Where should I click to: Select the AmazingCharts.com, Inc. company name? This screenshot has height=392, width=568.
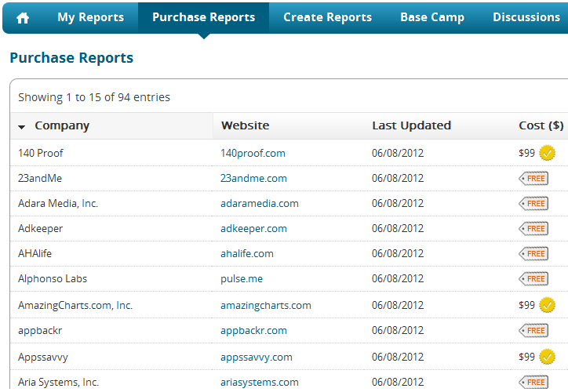[x=75, y=305]
